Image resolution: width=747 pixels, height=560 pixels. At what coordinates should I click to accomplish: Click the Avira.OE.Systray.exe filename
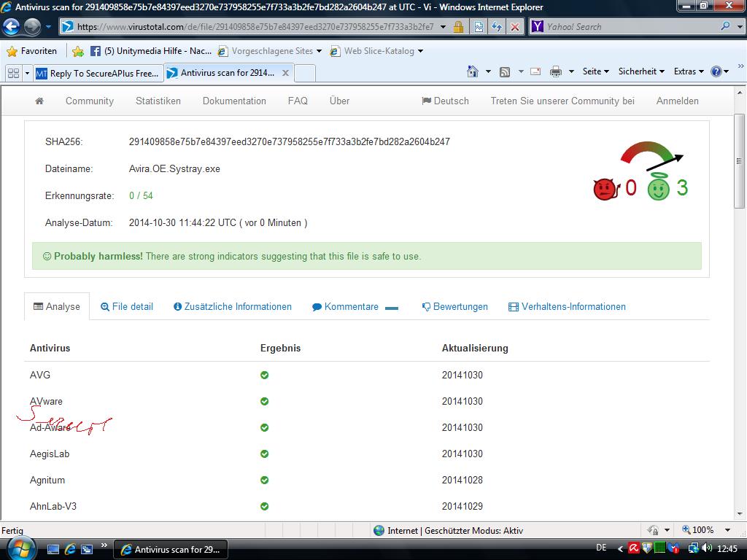click(x=174, y=168)
